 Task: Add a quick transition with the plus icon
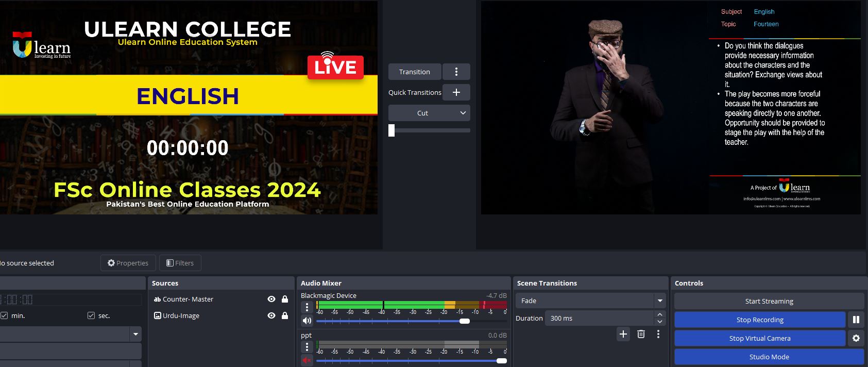click(456, 92)
